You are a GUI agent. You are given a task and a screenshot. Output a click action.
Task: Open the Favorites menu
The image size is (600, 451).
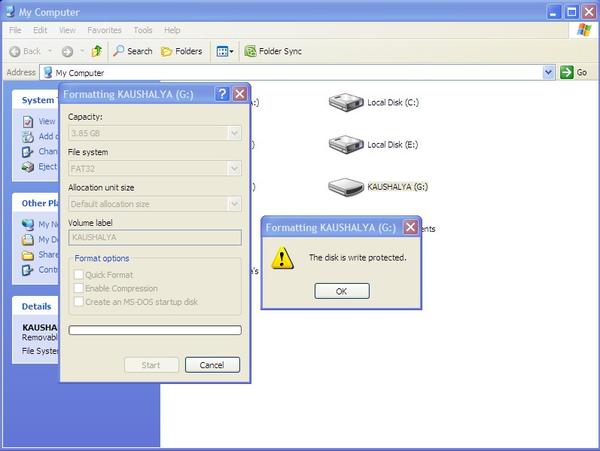pyautogui.click(x=104, y=30)
